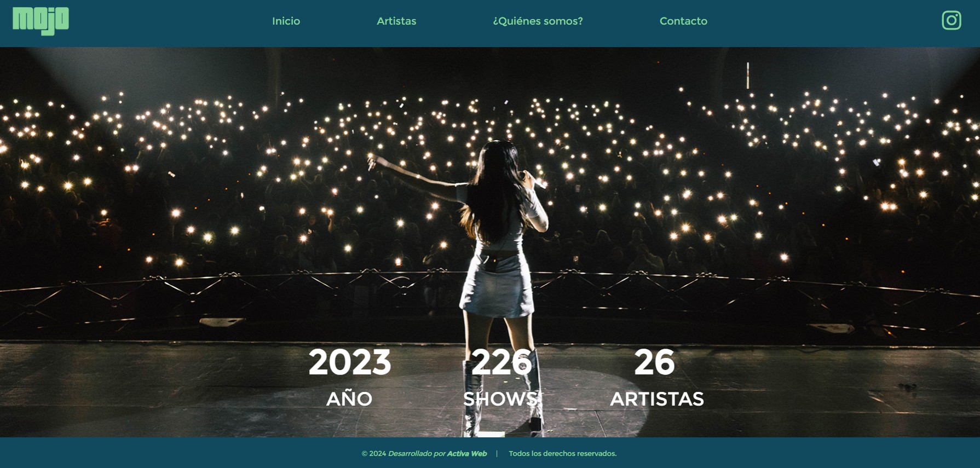Click the mojo logo in the header
Image resolution: width=980 pixels, height=468 pixels.
tap(41, 21)
